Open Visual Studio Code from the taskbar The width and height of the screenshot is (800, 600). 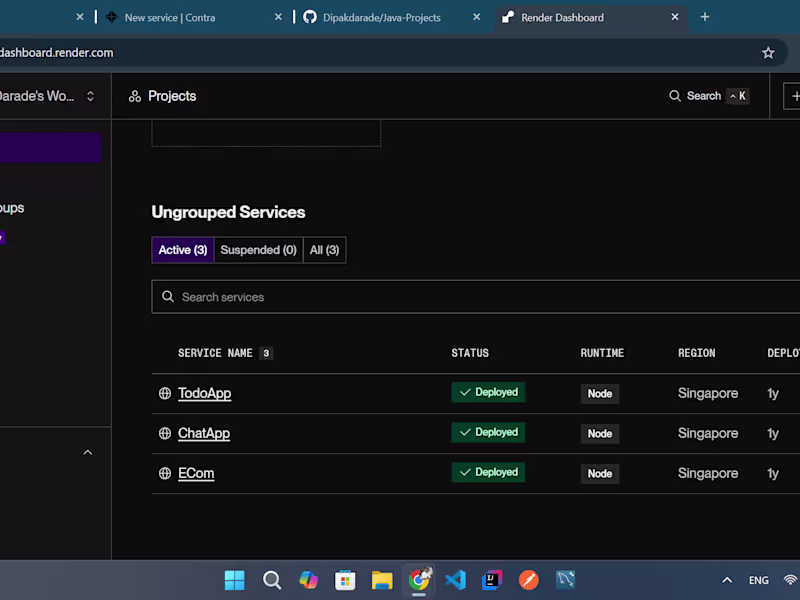[456, 580]
